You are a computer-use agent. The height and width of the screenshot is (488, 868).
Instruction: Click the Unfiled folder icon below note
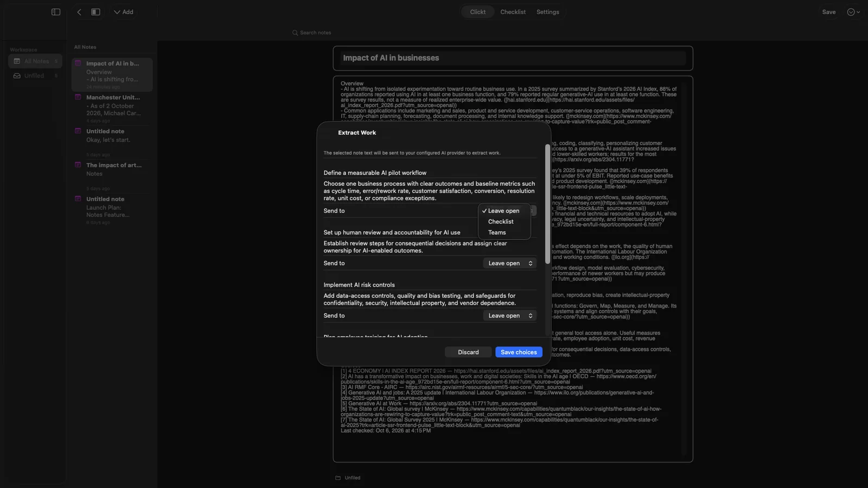click(x=338, y=478)
